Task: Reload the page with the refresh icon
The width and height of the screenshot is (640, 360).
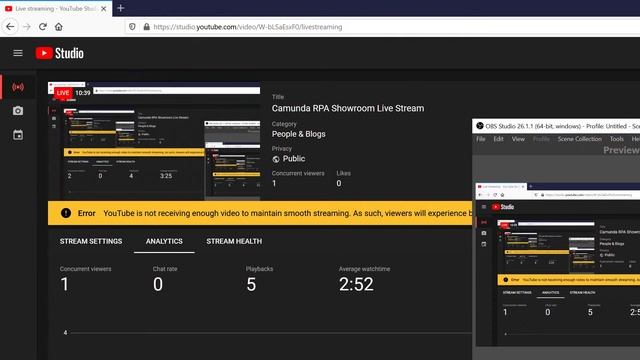Action: pyautogui.click(x=42, y=27)
